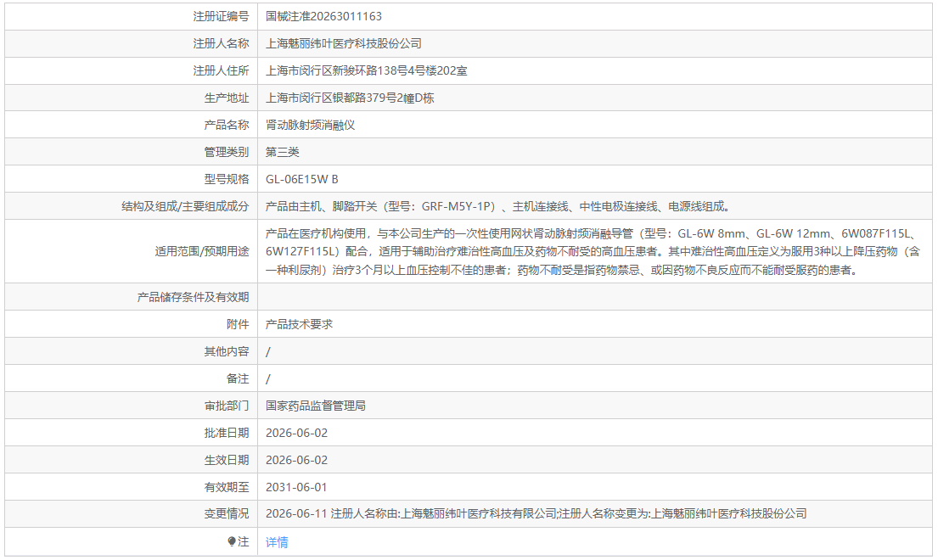Select model value GL-06E15W B
The image size is (938, 560).
(301, 179)
